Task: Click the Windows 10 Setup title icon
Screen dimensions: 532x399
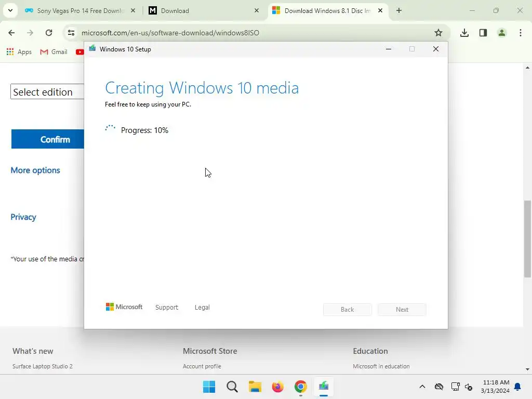Action: point(92,49)
